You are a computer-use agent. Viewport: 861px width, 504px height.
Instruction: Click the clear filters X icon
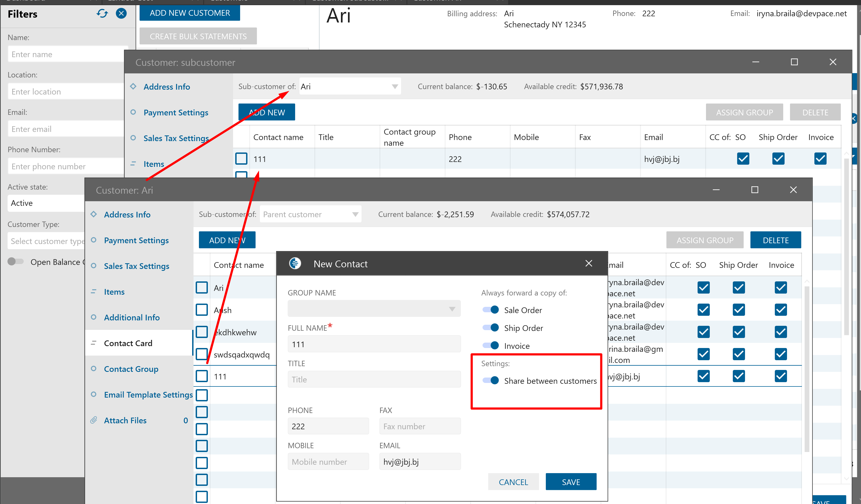(121, 14)
